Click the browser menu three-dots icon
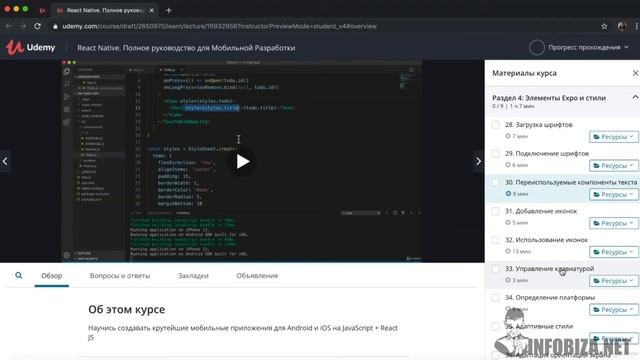640x360 pixels. tap(637, 26)
